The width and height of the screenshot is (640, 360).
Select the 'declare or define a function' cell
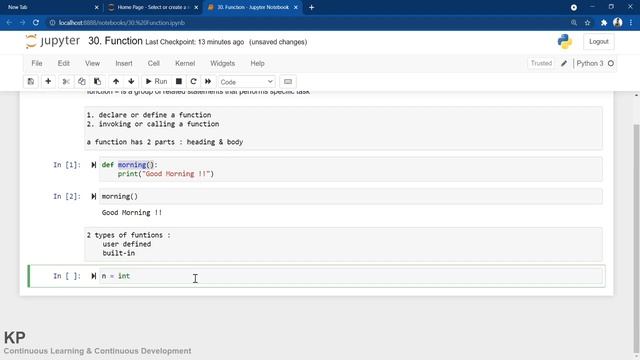click(x=343, y=129)
